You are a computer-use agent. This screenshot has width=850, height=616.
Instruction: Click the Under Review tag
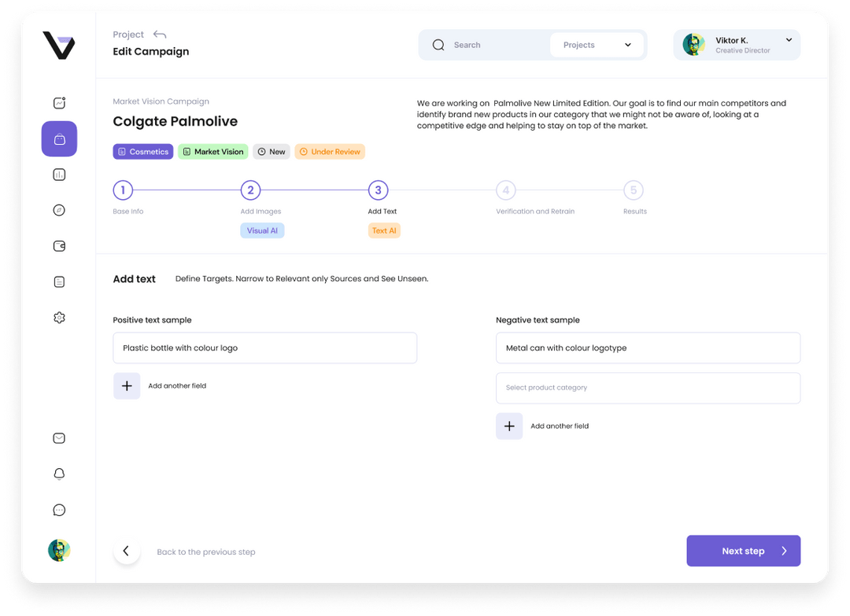pos(330,152)
